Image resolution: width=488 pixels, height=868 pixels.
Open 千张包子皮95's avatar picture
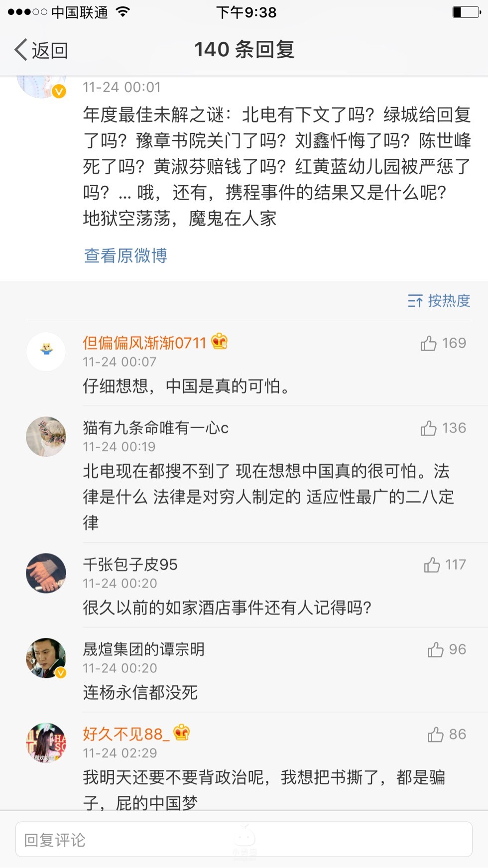46,573
